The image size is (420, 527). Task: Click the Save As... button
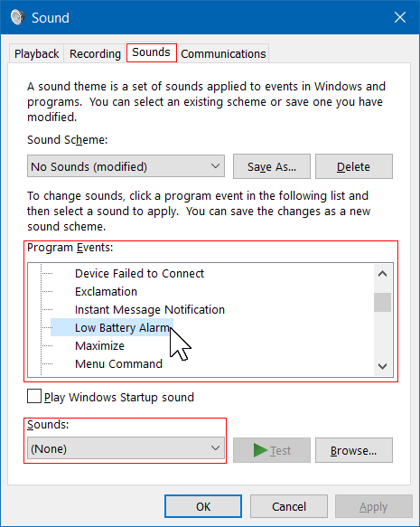(272, 166)
